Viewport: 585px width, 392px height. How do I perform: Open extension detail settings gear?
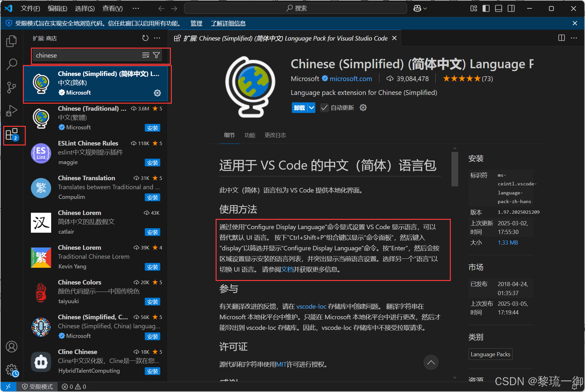tap(363, 107)
